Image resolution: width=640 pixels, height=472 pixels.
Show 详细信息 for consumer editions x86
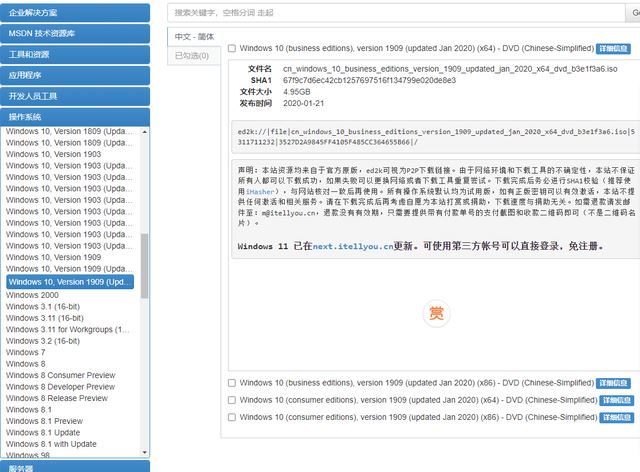[616, 417]
